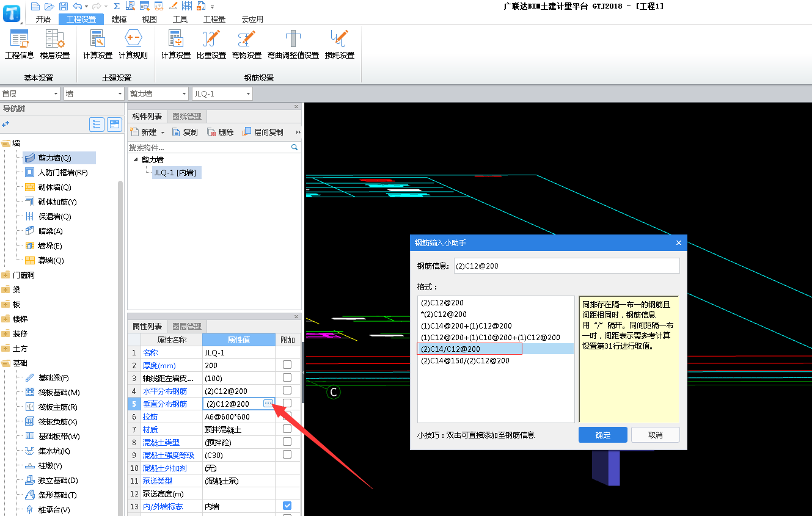Expand more tools arrow in component list toolbar

298,132
